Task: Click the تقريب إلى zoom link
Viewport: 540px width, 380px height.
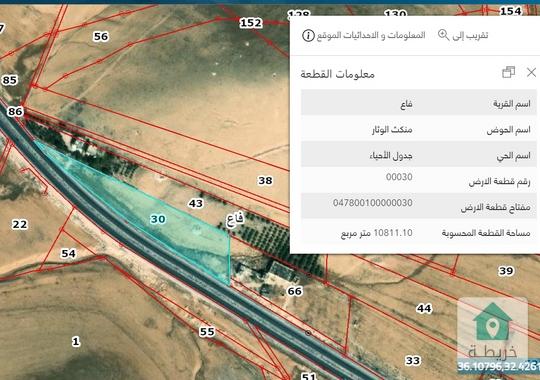Action: coord(470,35)
